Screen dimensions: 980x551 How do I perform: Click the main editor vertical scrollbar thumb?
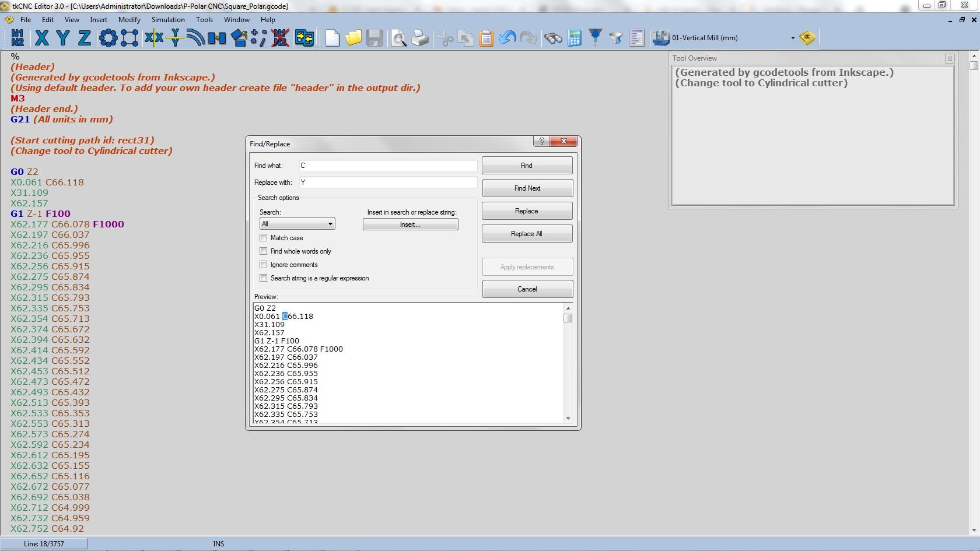click(x=974, y=65)
